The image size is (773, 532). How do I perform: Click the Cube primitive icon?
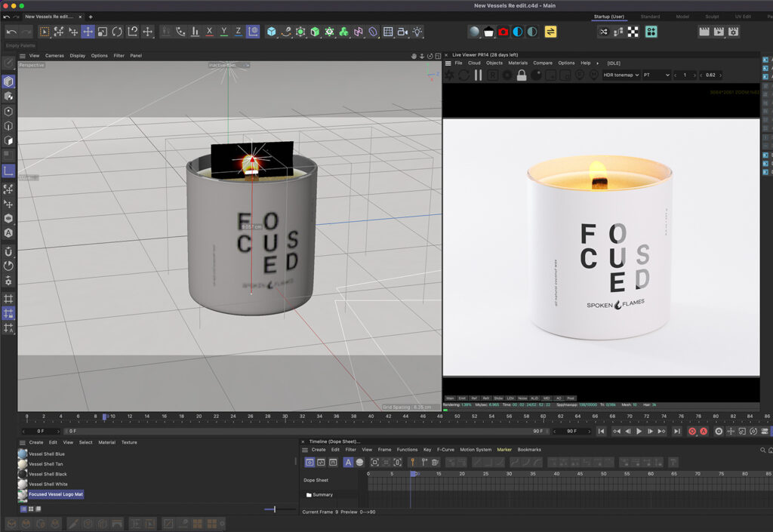[272, 32]
